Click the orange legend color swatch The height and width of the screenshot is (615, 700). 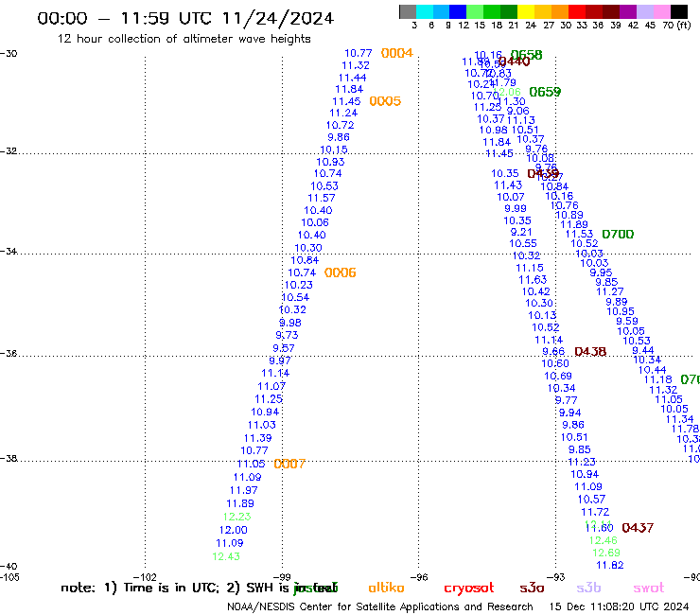(x=559, y=11)
